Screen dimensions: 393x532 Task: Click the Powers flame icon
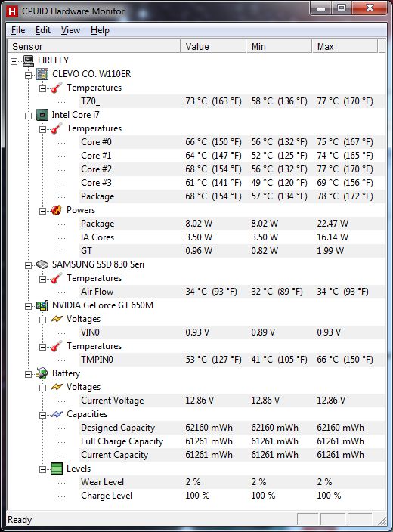coord(57,210)
